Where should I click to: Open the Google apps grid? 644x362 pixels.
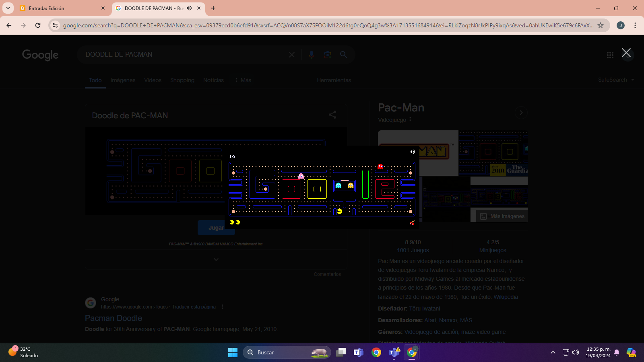[610, 55]
